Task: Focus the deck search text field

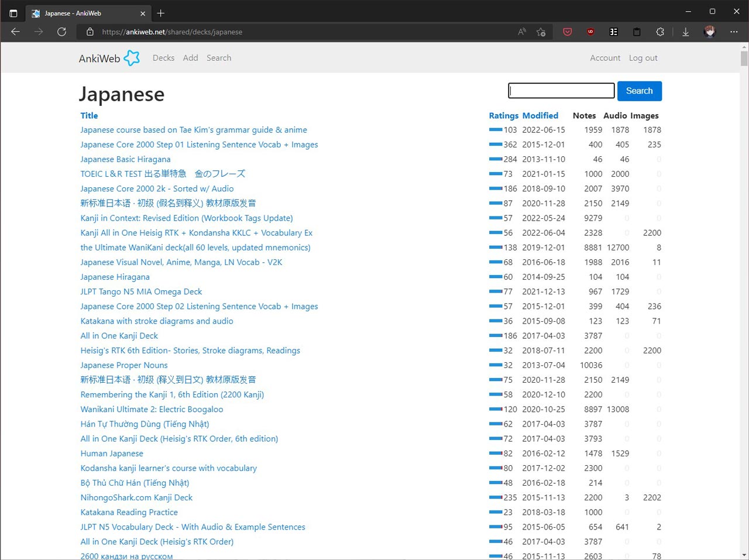Action: (x=561, y=91)
